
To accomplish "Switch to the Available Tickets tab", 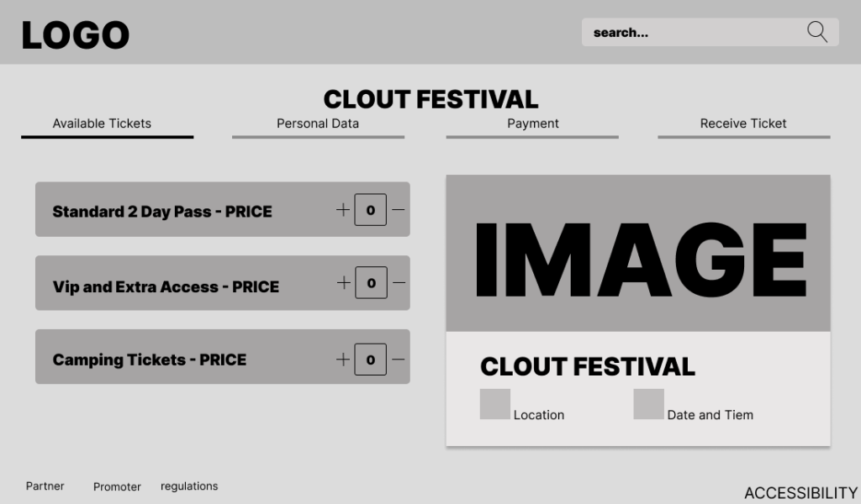I will [102, 123].
